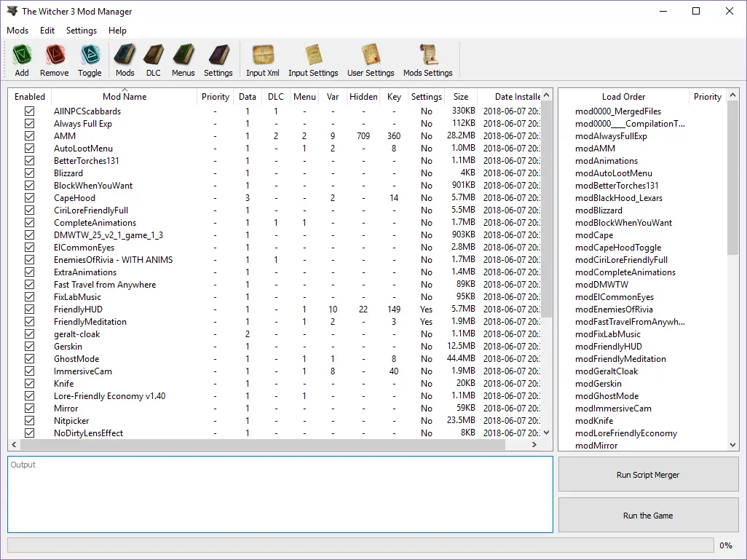The height and width of the screenshot is (560, 747).
Task: Disable the GhostMode mod checkbox
Action: 29,358
